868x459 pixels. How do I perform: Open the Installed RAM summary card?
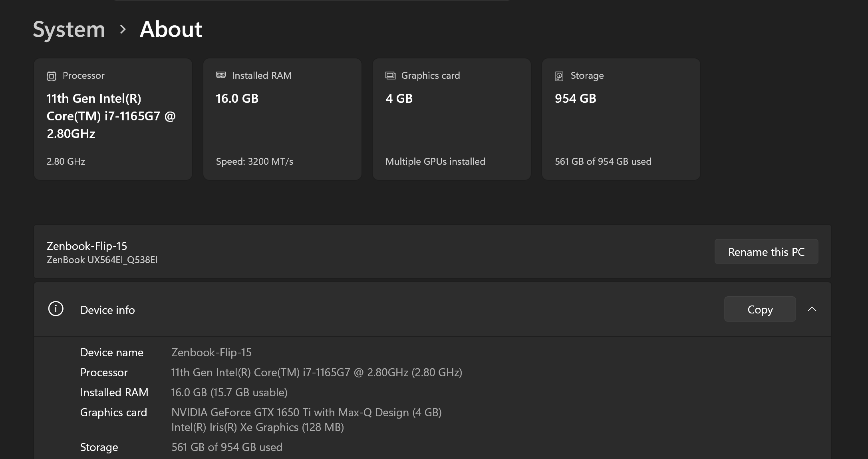click(282, 119)
